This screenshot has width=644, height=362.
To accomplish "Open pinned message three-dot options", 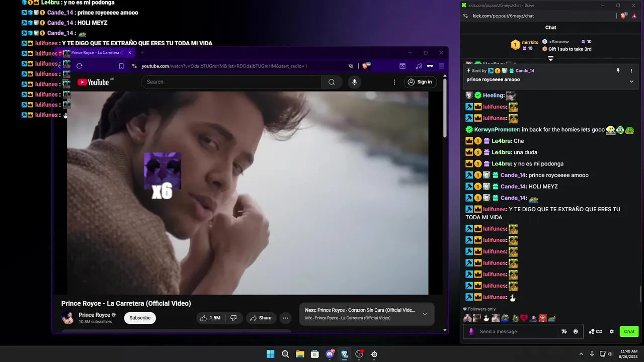I will coord(631,71).
